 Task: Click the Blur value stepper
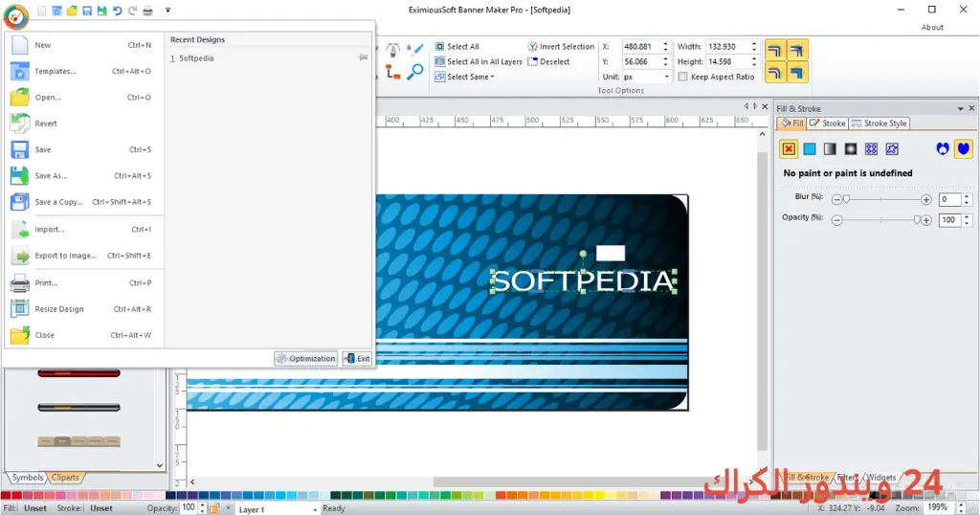(967, 199)
